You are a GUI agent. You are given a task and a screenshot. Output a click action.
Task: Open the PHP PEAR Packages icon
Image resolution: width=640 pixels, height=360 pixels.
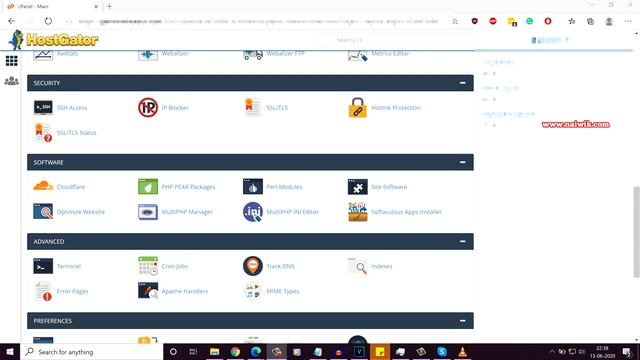pyautogui.click(x=148, y=187)
